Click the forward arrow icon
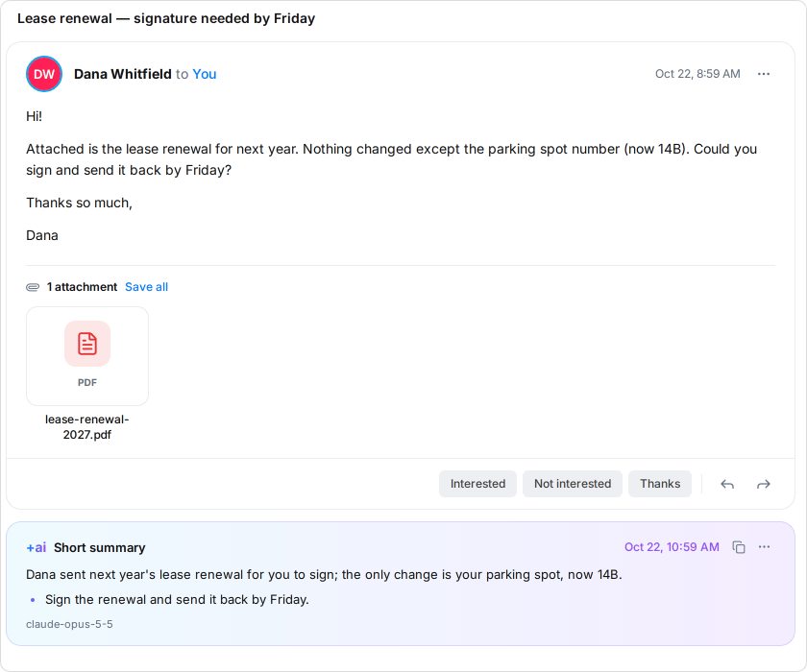 (x=763, y=484)
